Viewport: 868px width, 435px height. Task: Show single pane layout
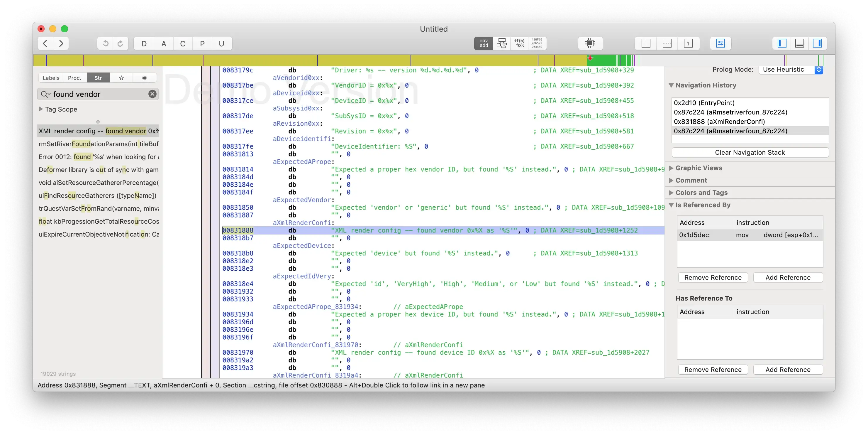[688, 43]
